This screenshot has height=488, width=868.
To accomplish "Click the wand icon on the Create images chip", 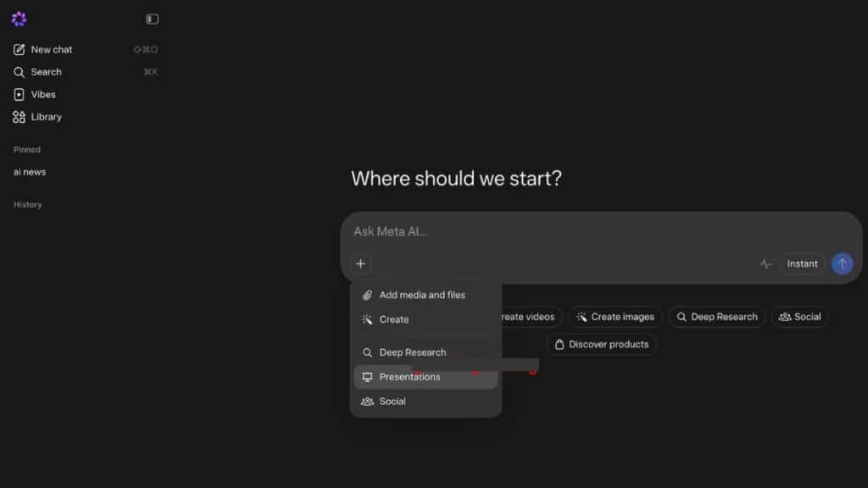I will coord(581,317).
